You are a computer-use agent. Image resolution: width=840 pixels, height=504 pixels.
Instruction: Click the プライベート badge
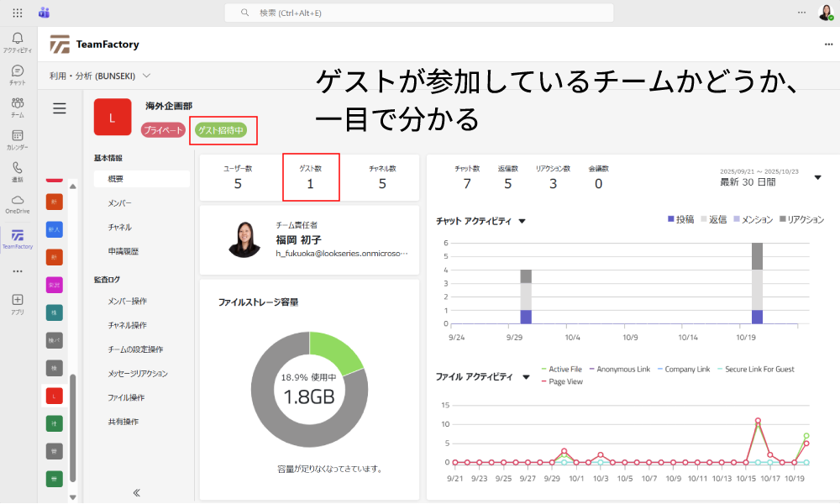164,130
